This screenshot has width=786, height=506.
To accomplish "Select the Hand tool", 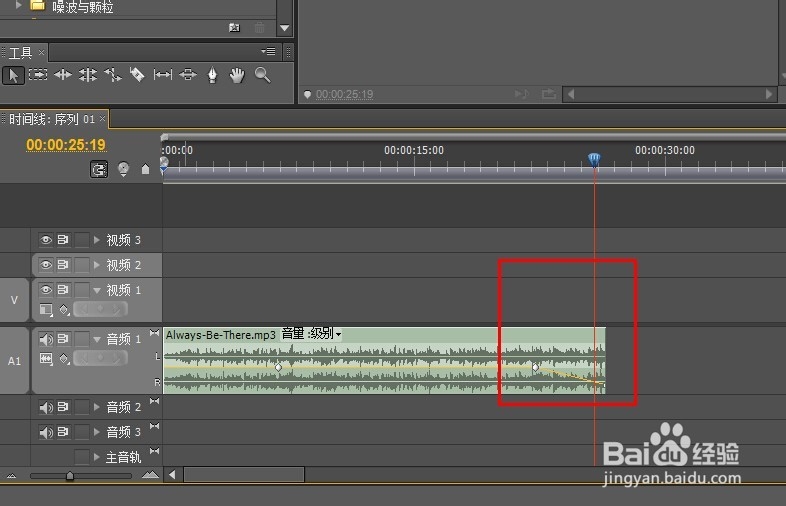I will click(x=237, y=75).
